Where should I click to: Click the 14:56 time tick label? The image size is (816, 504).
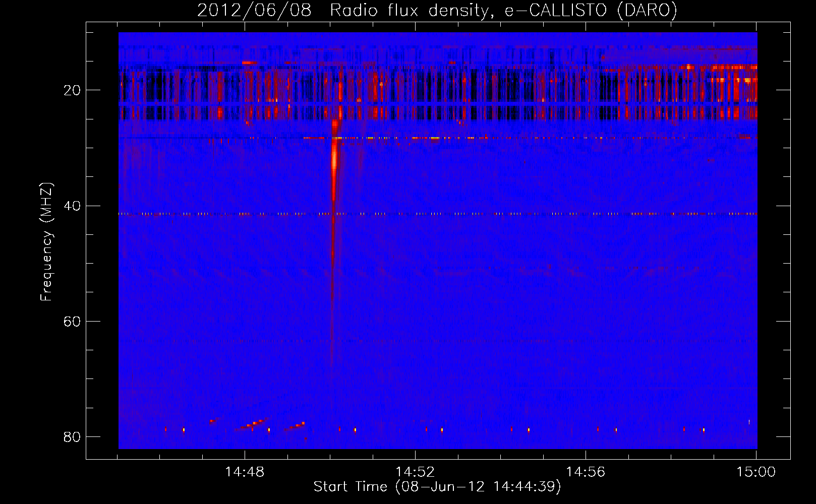pyautogui.click(x=586, y=472)
